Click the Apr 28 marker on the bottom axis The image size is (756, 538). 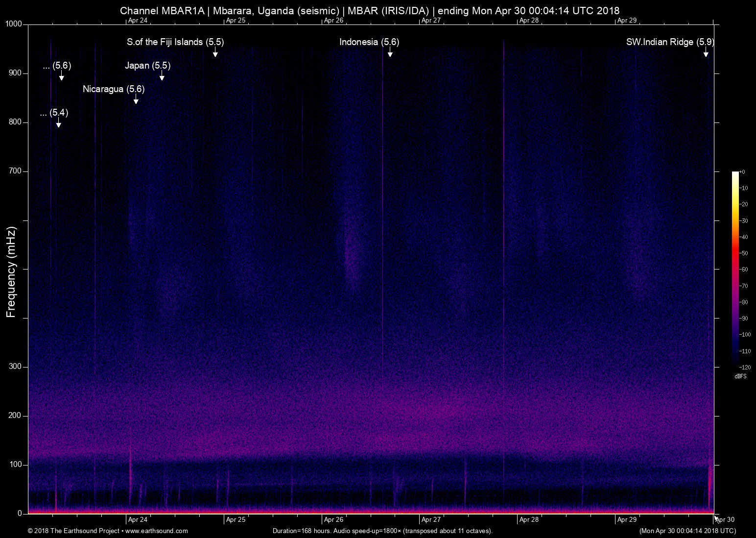tap(529, 519)
